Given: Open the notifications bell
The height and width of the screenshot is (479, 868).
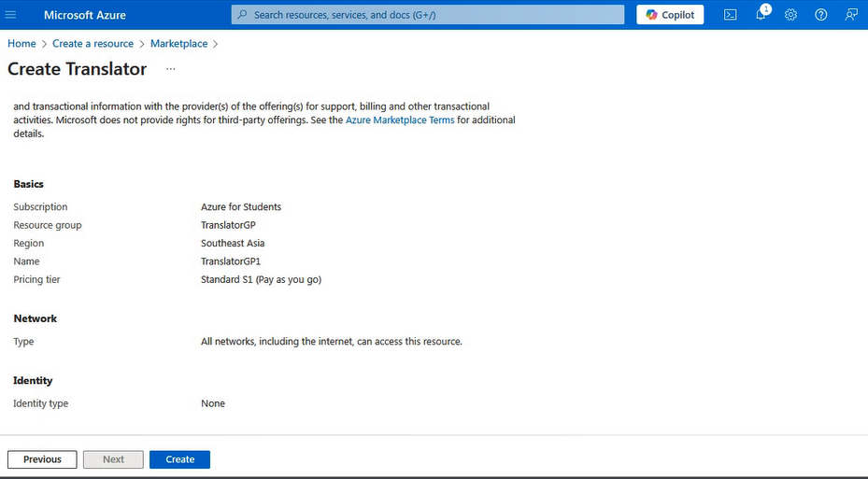Looking at the screenshot, I should [761, 14].
